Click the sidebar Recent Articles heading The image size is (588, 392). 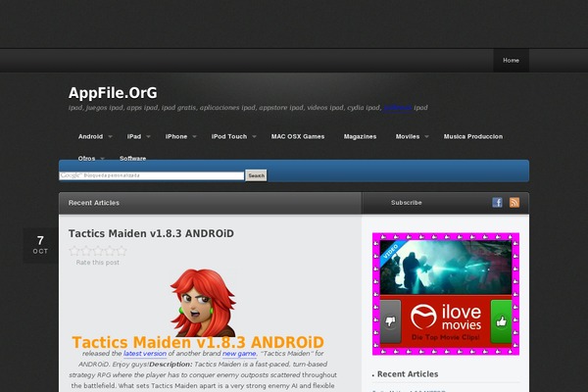point(408,374)
